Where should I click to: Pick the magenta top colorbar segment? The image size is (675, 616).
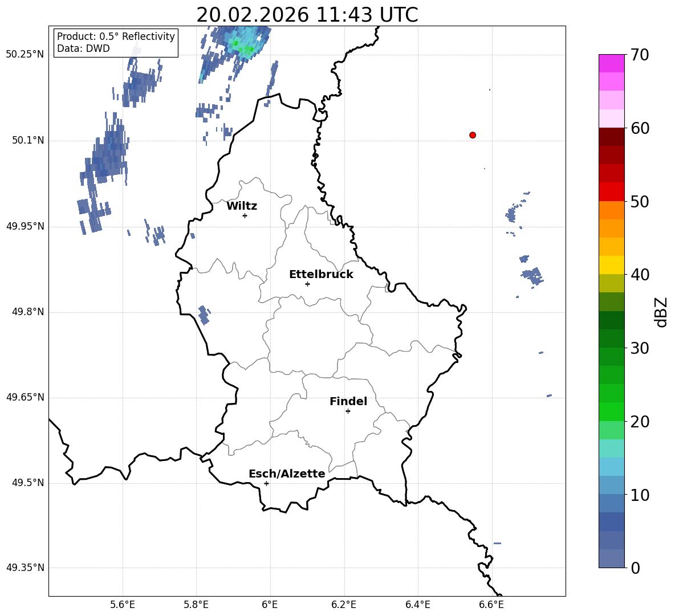612,63
